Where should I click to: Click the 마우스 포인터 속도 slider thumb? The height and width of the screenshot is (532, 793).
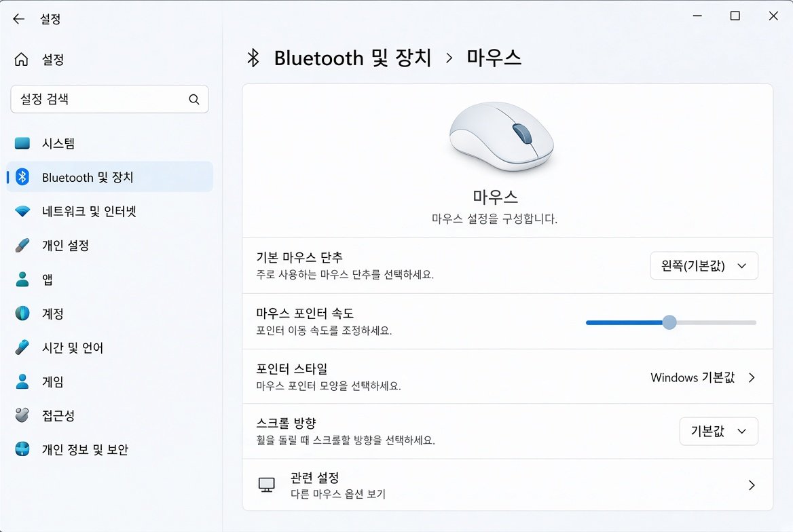[x=669, y=322]
